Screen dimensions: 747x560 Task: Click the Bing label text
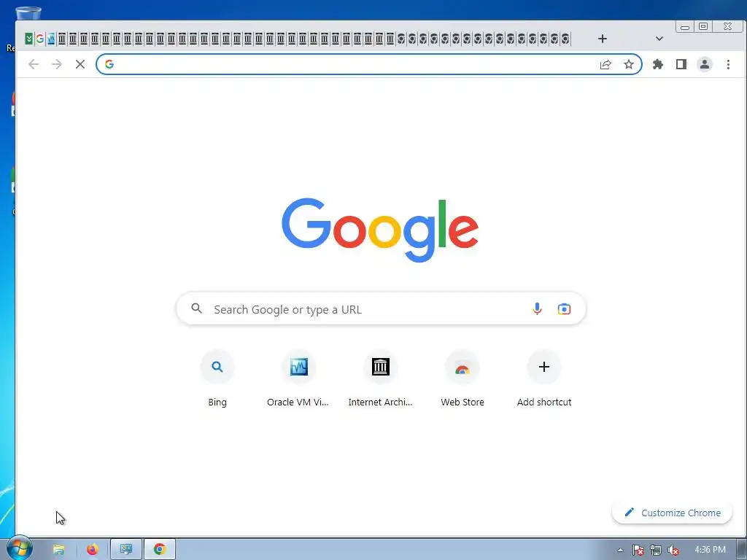[x=217, y=402]
